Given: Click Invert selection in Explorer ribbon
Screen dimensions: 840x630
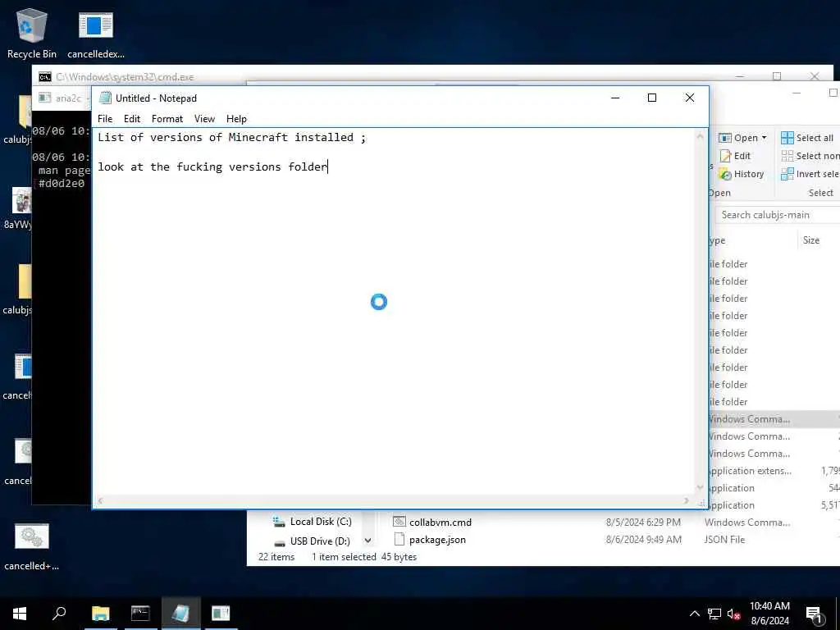Looking at the screenshot, I should (x=810, y=174).
